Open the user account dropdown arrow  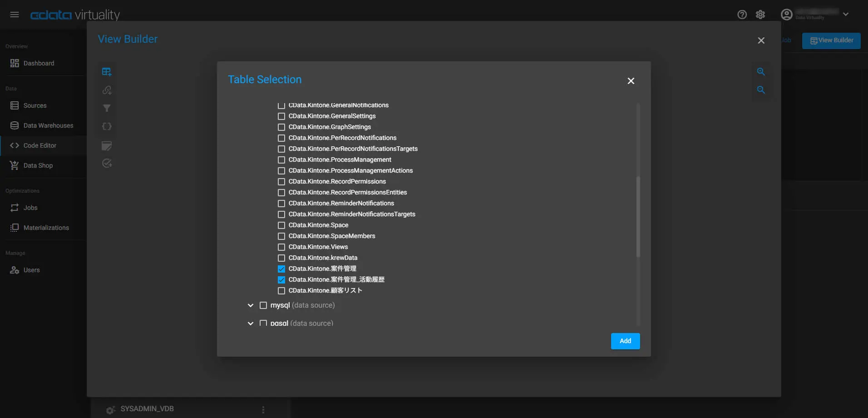pos(846,14)
